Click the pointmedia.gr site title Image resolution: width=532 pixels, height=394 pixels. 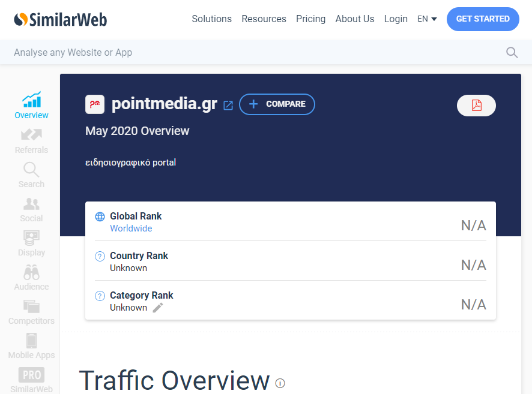pyautogui.click(x=165, y=104)
